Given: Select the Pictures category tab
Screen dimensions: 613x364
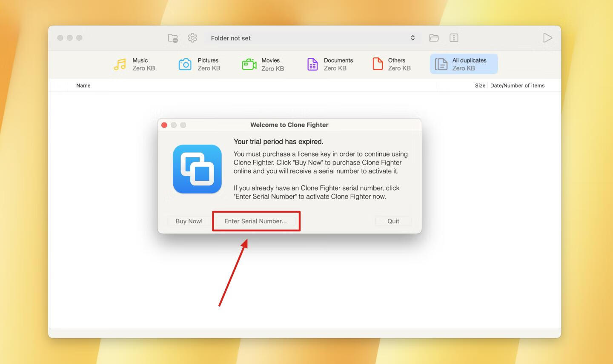Looking at the screenshot, I should click(x=199, y=64).
